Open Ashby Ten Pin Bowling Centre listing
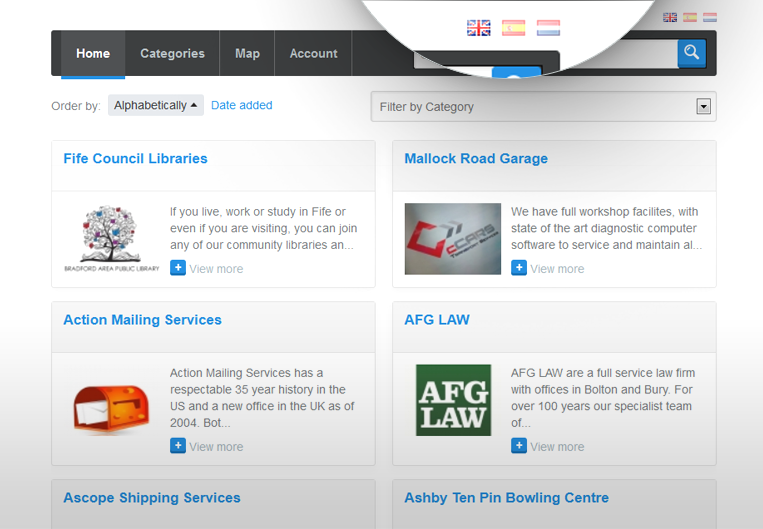 coord(507,498)
